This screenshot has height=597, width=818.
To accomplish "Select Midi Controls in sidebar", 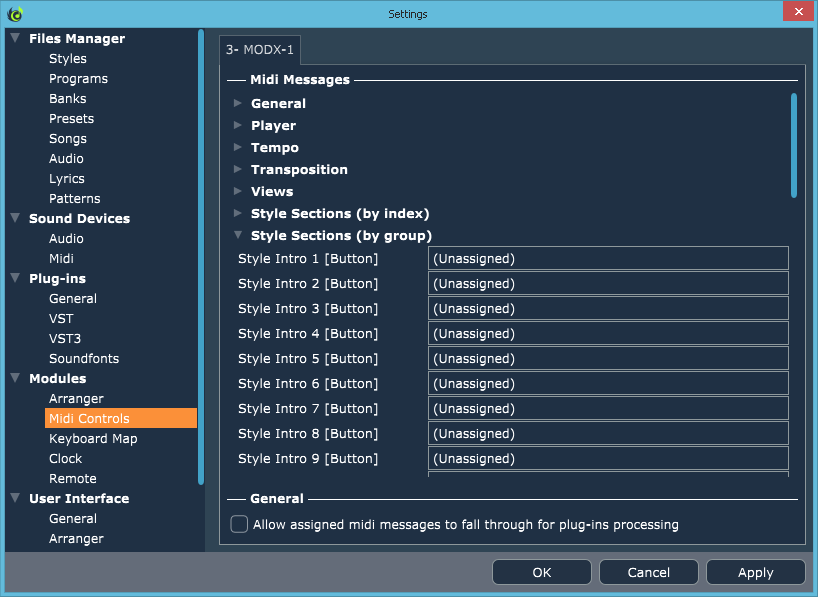I will click(121, 419).
